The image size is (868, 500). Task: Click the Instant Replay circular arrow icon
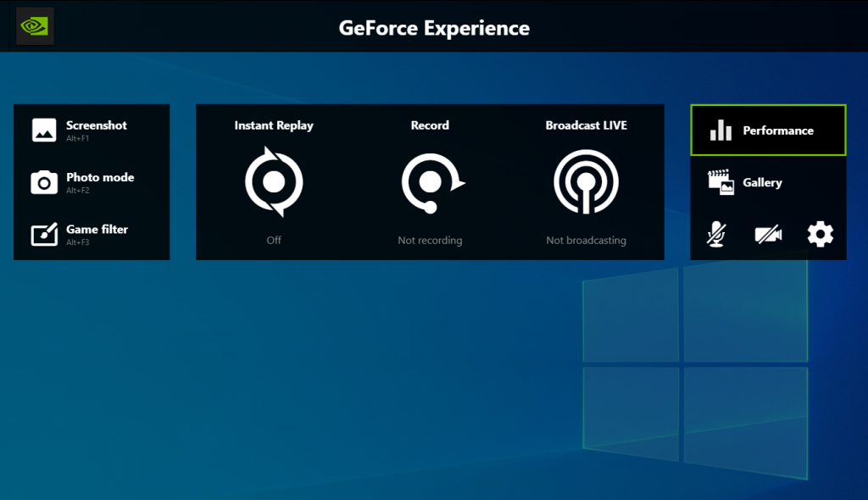click(273, 181)
